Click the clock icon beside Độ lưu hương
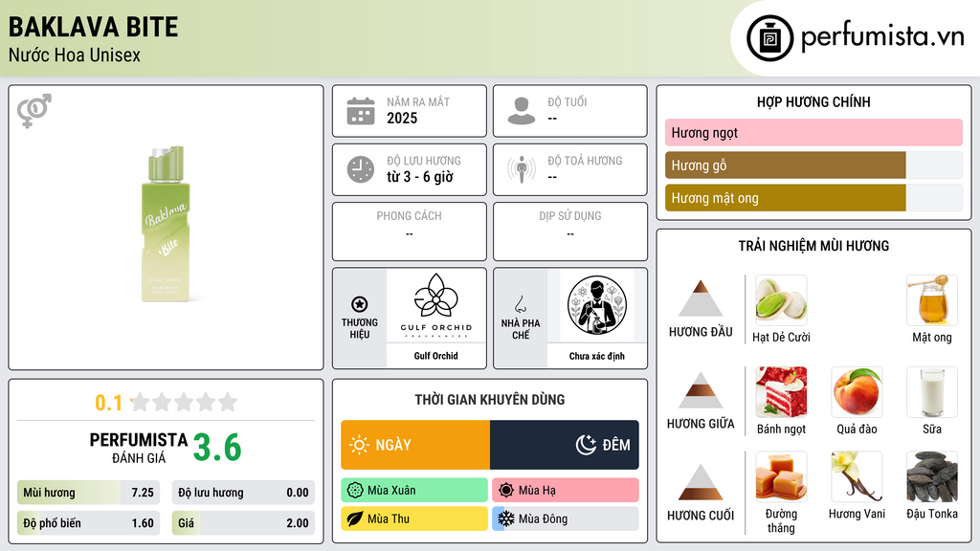The width and height of the screenshot is (980, 551). (361, 170)
